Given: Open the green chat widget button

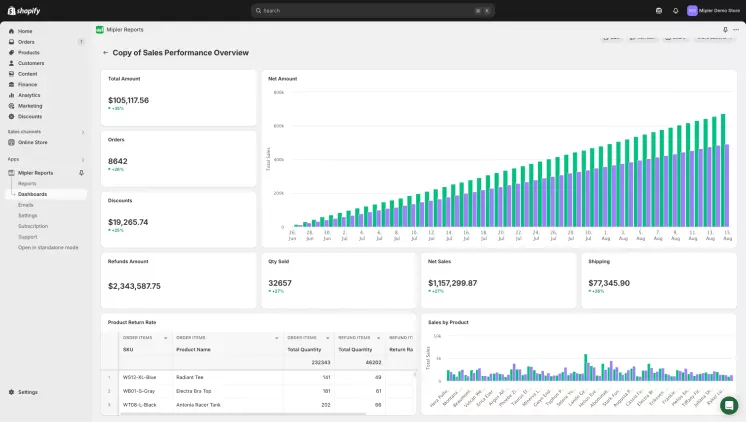Looking at the screenshot, I should pos(729,405).
